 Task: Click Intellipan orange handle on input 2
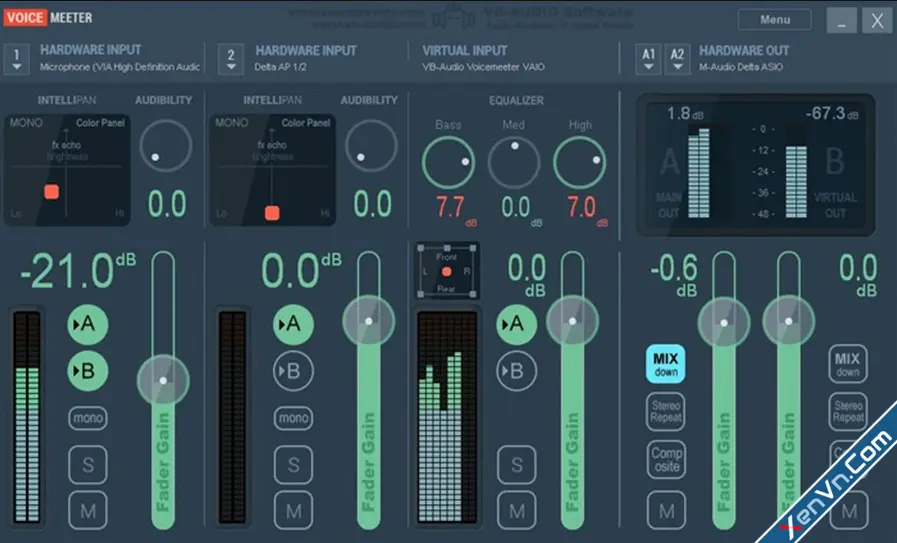[x=272, y=213]
